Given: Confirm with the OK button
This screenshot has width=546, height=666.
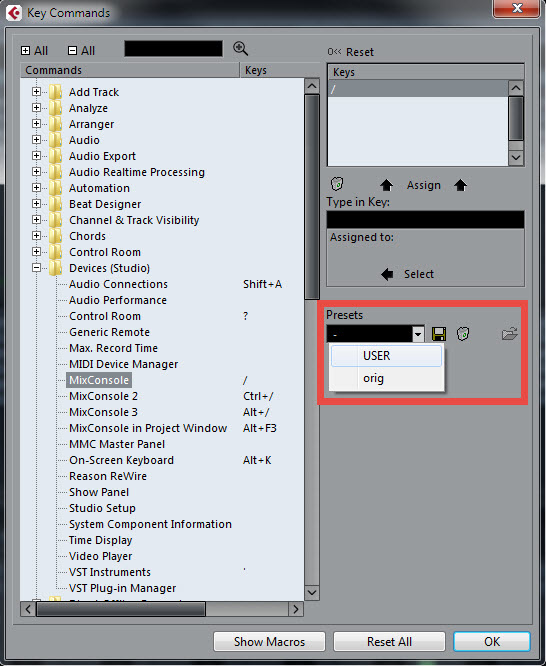Looking at the screenshot, I should (492, 641).
